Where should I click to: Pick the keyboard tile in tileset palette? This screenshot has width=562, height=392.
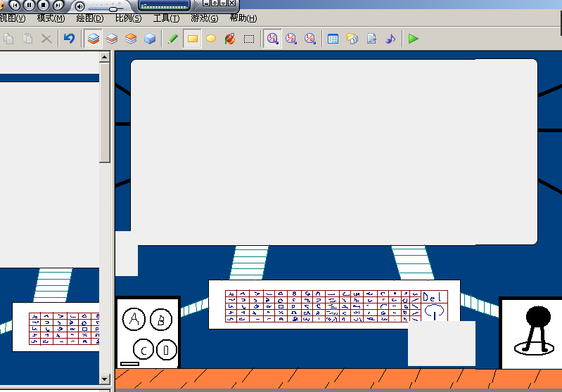point(56,327)
